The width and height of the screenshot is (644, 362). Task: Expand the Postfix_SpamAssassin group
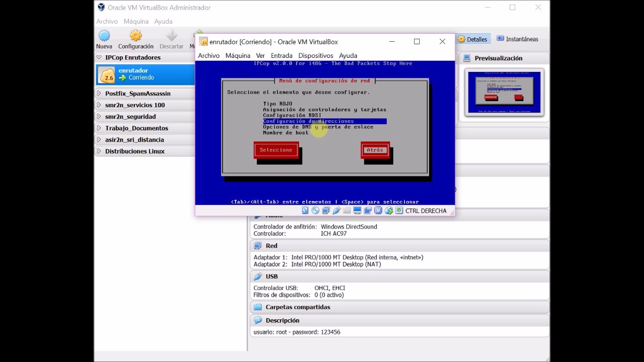(x=99, y=94)
